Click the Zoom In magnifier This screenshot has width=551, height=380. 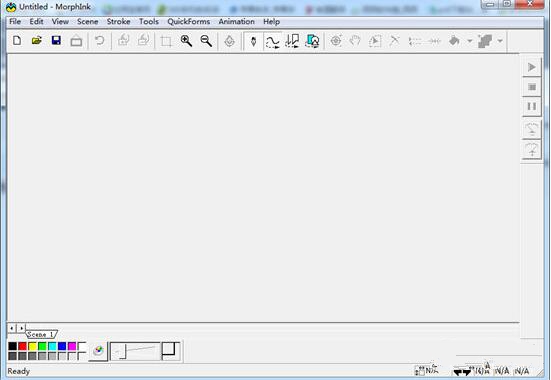pos(186,41)
